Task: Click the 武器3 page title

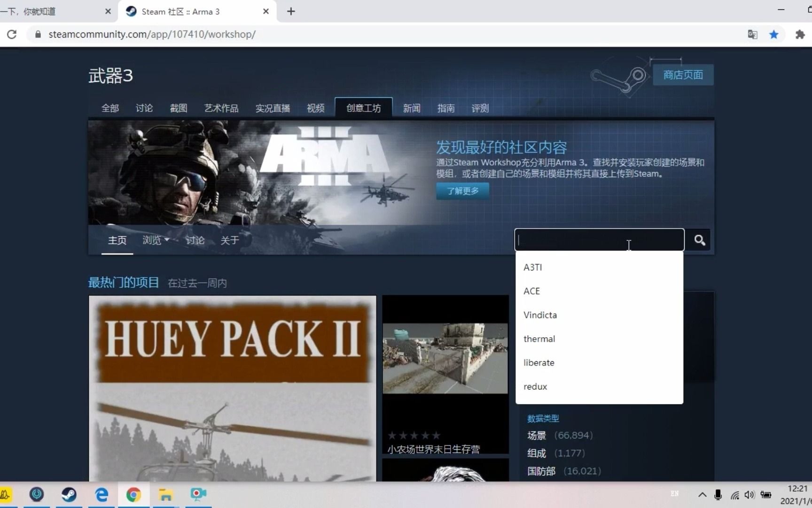Action: coord(111,76)
